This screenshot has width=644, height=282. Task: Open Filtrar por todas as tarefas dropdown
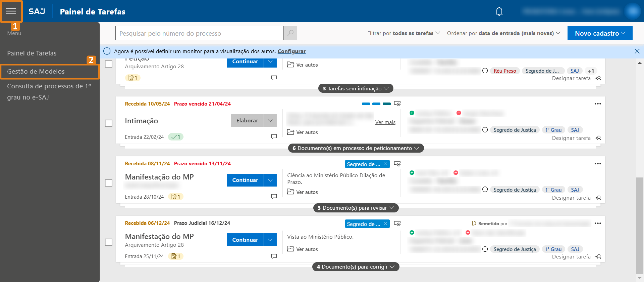[403, 33]
